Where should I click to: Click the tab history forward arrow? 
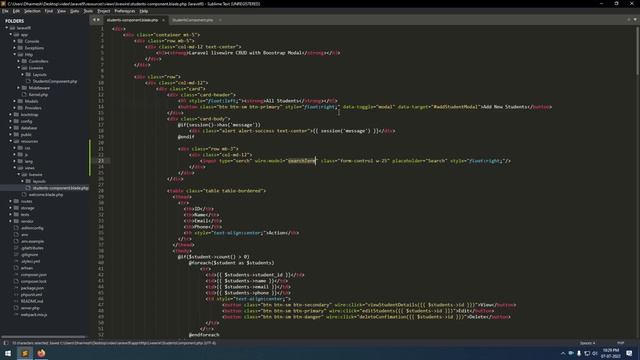coord(98,20)
